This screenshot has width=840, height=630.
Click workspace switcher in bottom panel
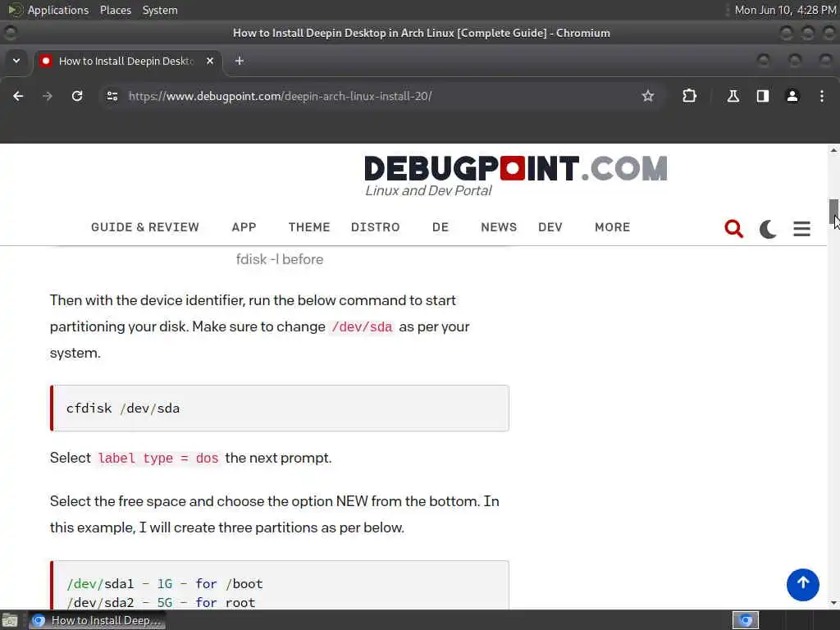[x=745, y=621]
